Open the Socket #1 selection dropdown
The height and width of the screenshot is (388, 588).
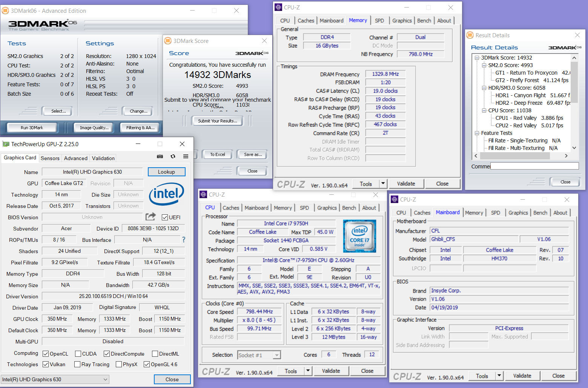[x=259, y=355]
